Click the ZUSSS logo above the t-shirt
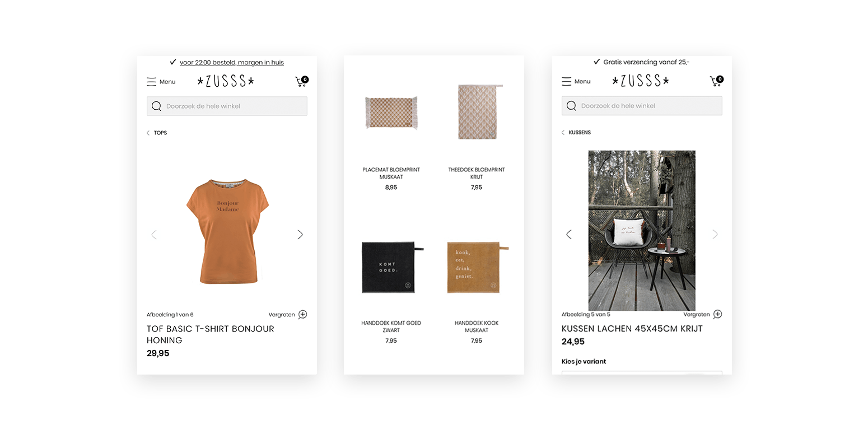Screen dimensions: 868x430 (x=226, y=81)
